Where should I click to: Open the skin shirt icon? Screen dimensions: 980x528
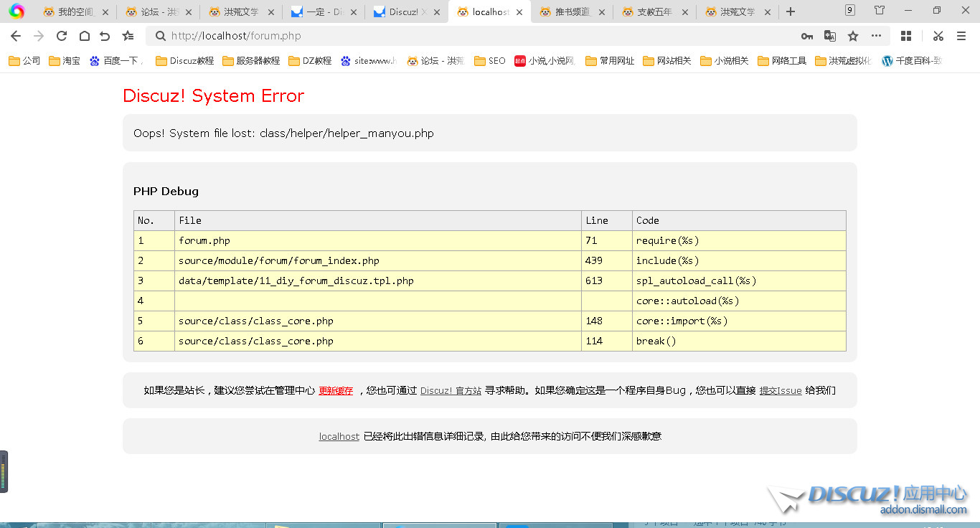pos(880,10)
